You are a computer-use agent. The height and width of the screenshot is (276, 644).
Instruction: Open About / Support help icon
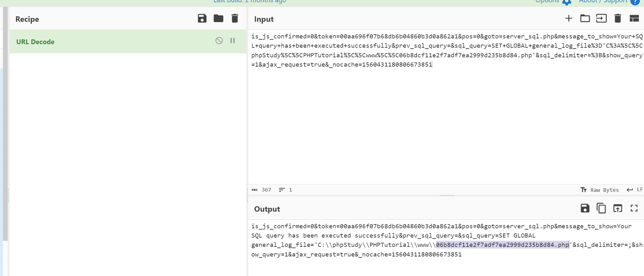635,2
